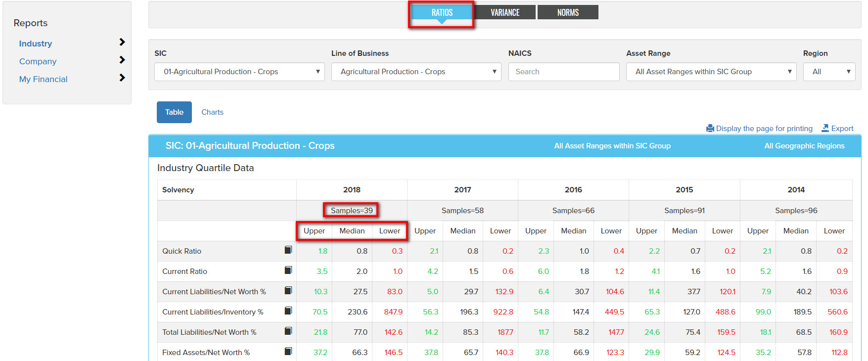Image resolution: width=868 pixels, height=361 pixels.
Task: Expand the My Financial chevron arrow
Action: pyautogui.click(x=122, y=78)
